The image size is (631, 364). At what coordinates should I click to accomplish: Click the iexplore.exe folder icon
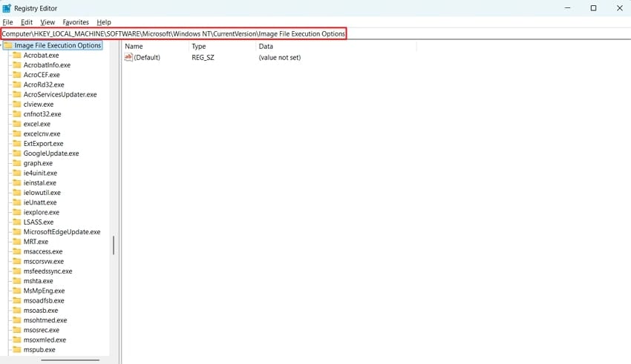[17, 212]
